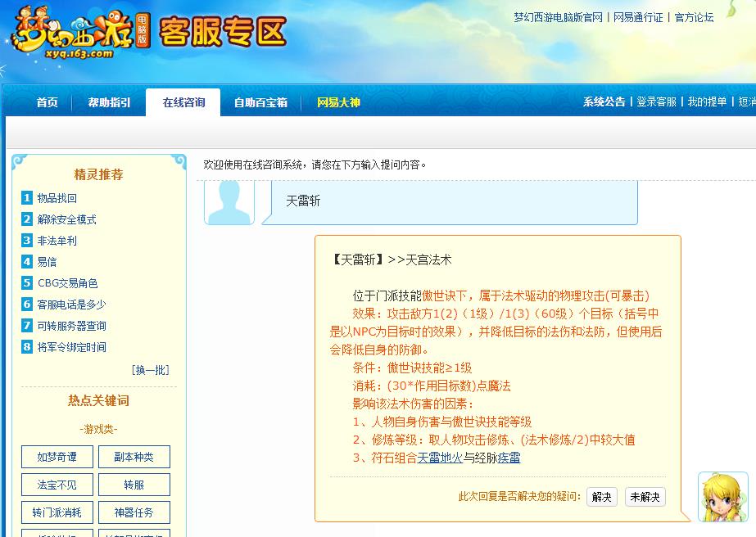Click the number 5 icon beside CBG交易角色
This screenshot has height=537, width=756.
(x=27, y=282)
